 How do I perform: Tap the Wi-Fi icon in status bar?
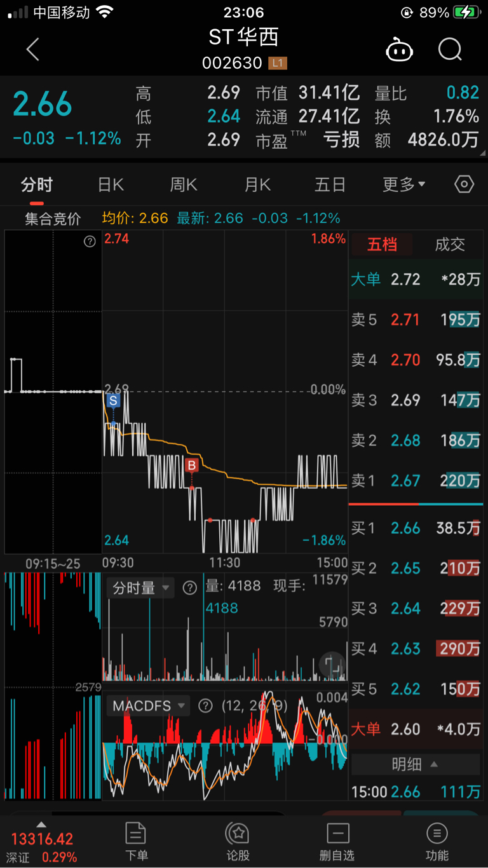[105, 12]
